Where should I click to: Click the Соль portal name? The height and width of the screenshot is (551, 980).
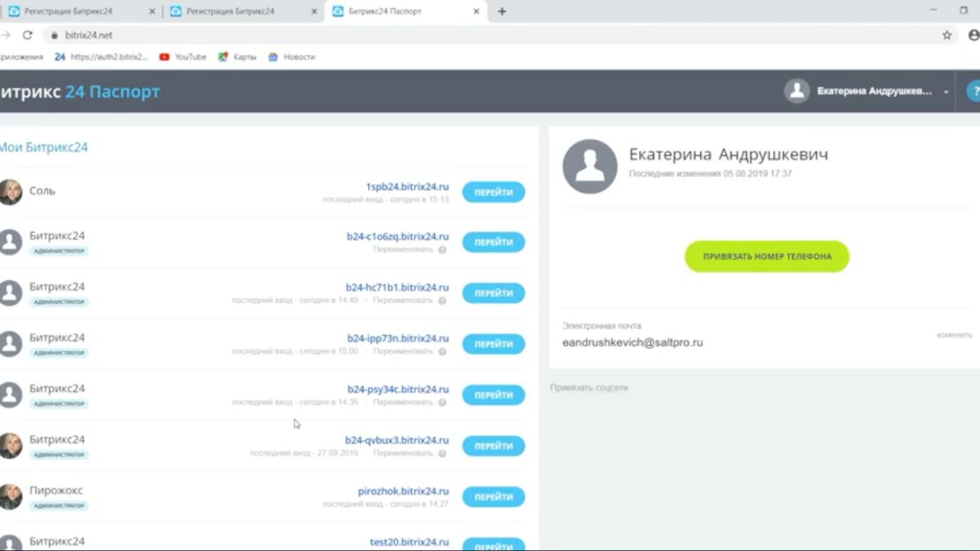pyautogui.click(x=41, y=191)
